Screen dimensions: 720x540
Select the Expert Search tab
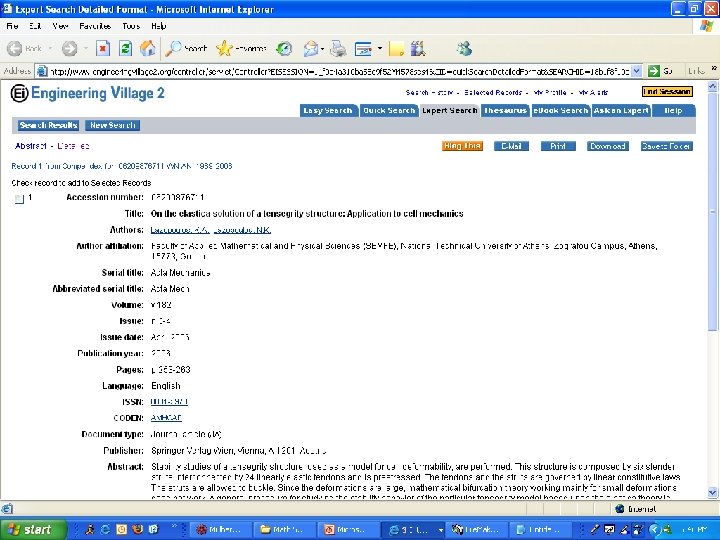(x=449, y=111)
